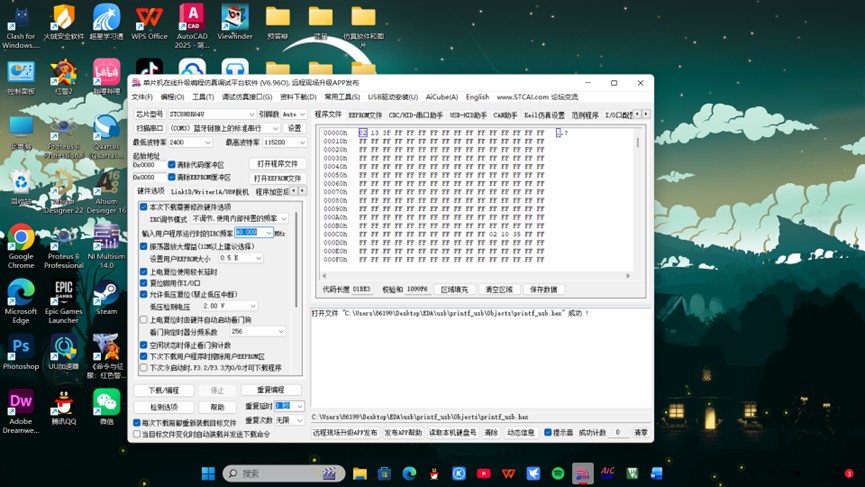Open Quartus desktop shortcut

pos(106,137)
